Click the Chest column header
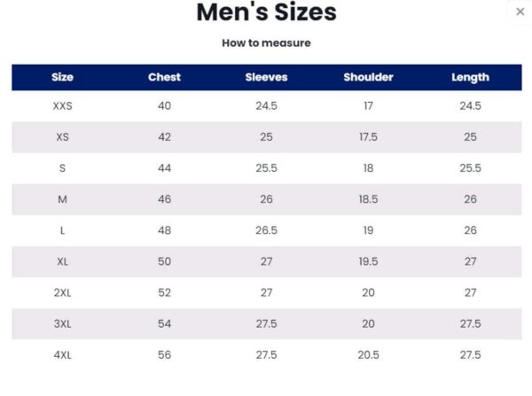This screenshot has height=396, width=532. pyautogui.click(x=164, y=77)
